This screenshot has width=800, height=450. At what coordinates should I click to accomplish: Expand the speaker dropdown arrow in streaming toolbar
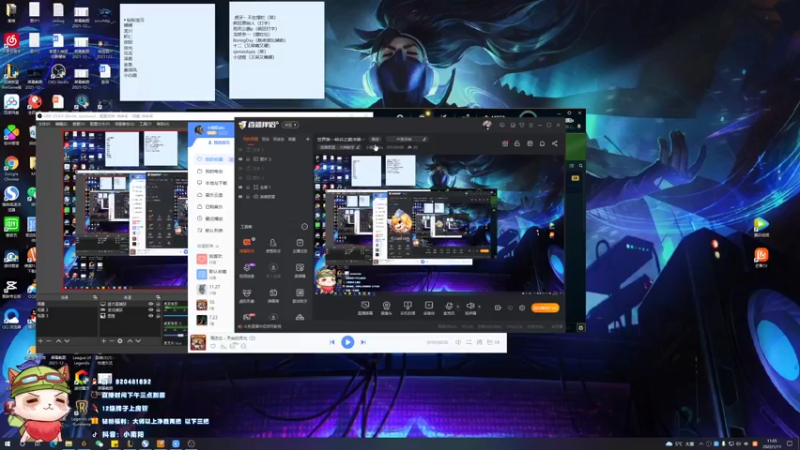(x=479, y=306)
